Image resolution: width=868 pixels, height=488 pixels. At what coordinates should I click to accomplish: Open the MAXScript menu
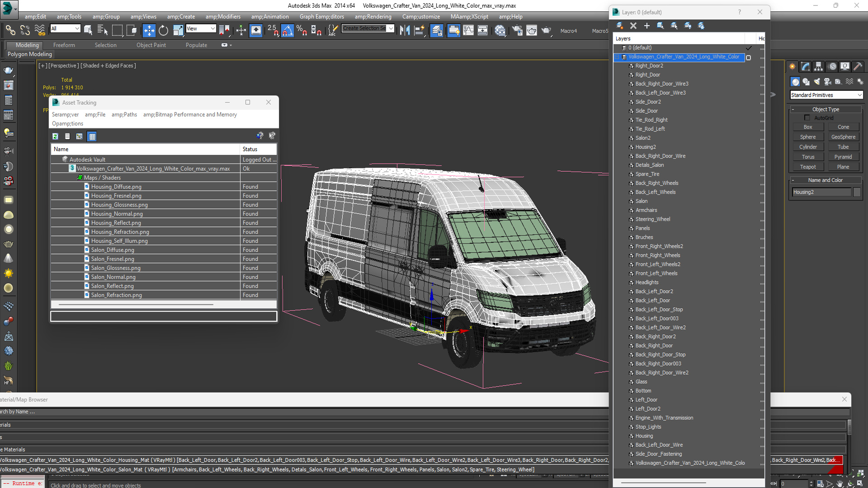pyautogui.click(x=469, y=17)
